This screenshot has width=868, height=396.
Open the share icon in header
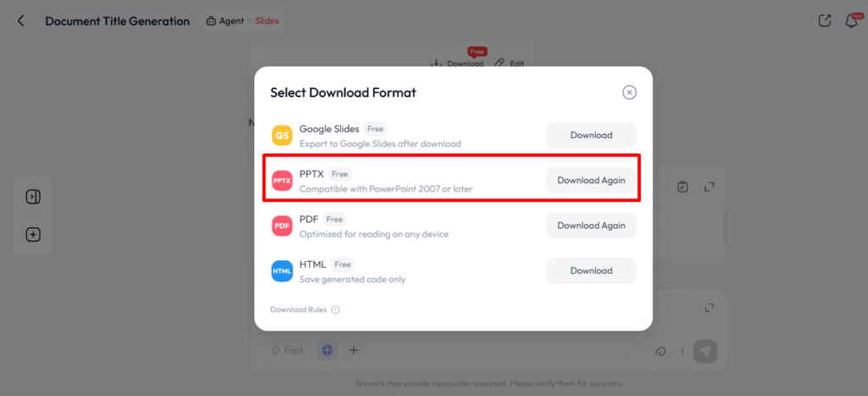825,21
